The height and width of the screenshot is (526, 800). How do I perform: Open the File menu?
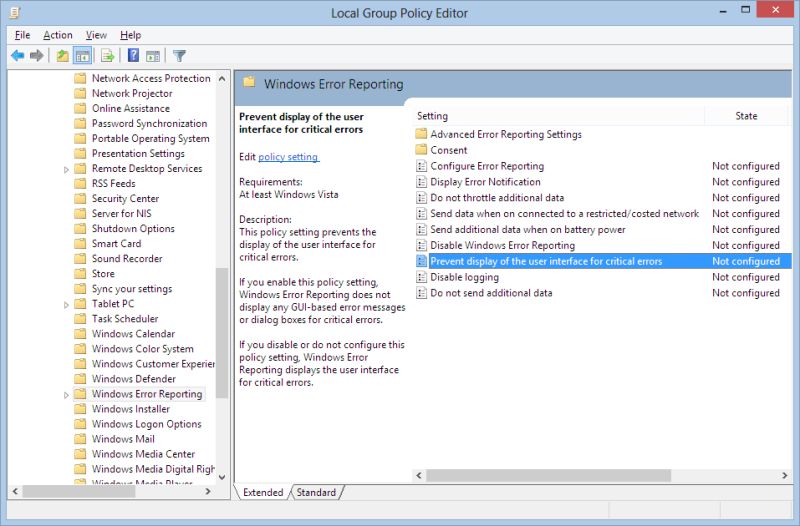(22, 35)
